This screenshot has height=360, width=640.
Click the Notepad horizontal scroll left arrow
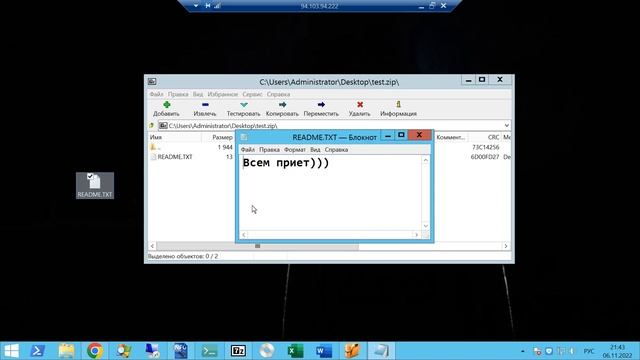pyautogui.click(x=244, y=235)
